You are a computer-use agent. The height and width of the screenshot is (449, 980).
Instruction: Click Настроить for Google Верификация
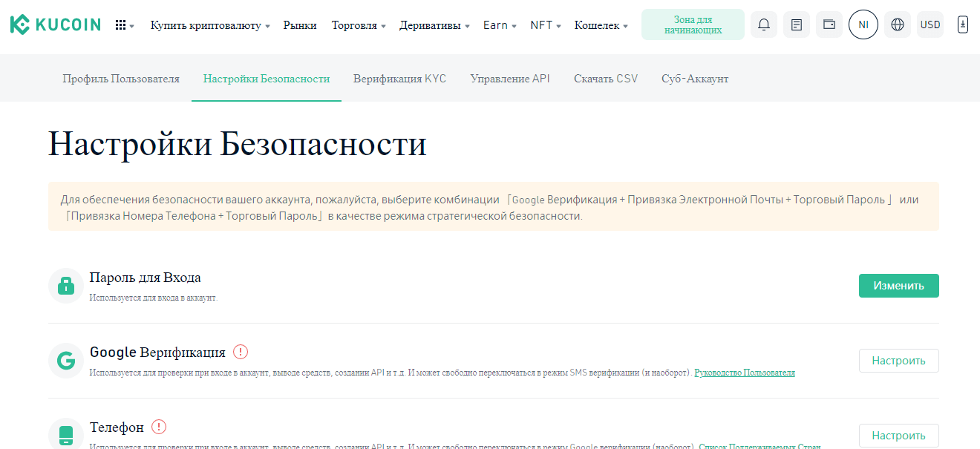(898, 361)
